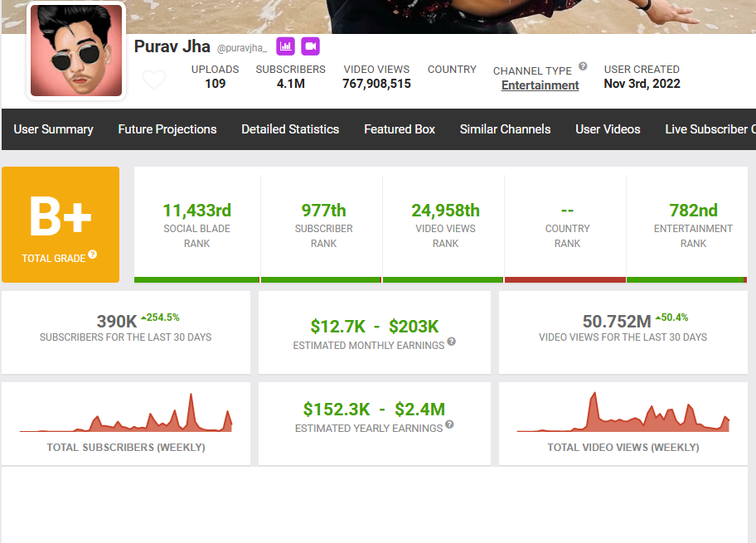Open the Future Projections tab

click(167, 129)
